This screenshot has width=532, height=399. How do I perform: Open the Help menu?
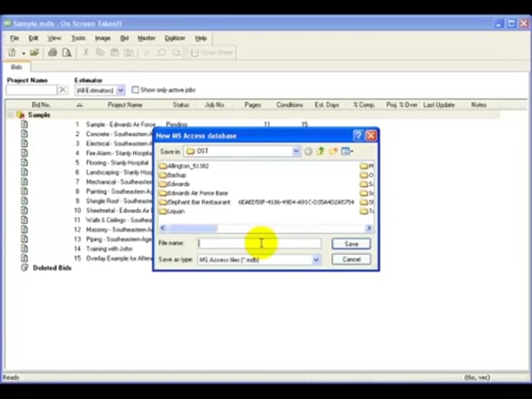tap(201, 38)
